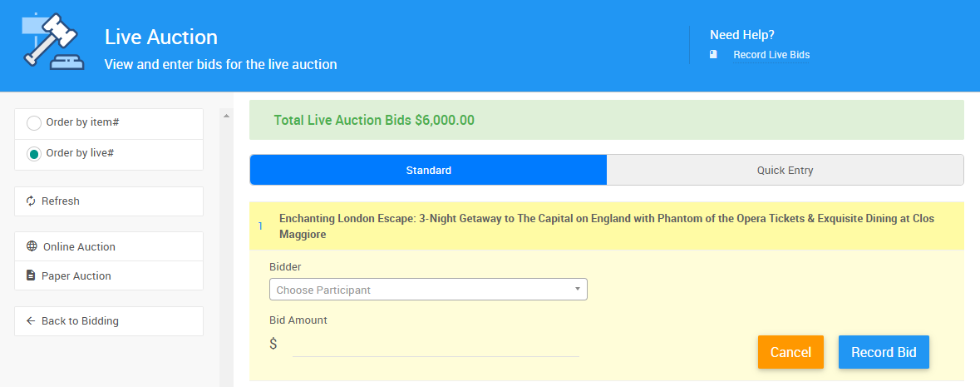Click the Paper Auction document icon
Viewport: 980px width, 387px height.
tap(32, 275)
